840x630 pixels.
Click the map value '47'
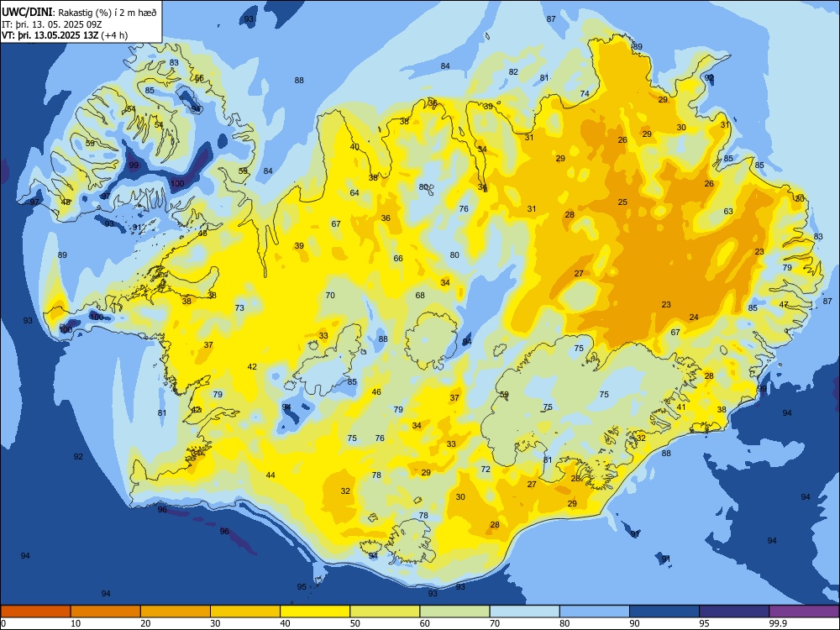click(784, 305)
